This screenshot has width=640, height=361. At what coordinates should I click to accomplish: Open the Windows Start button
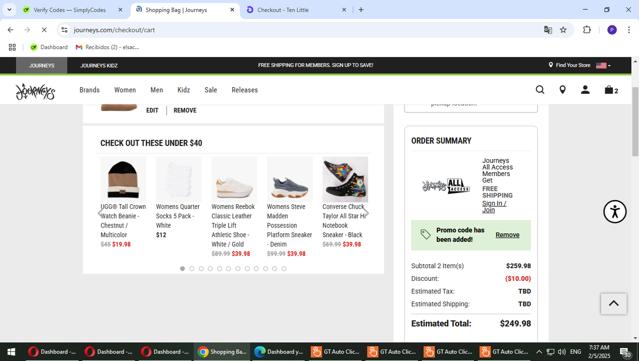[x=11, y=352]
